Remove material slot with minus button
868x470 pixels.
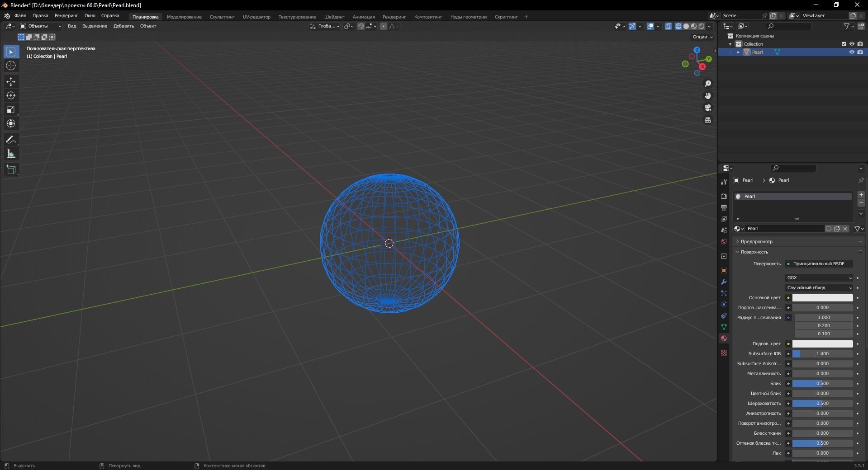[x=861, y=203]
